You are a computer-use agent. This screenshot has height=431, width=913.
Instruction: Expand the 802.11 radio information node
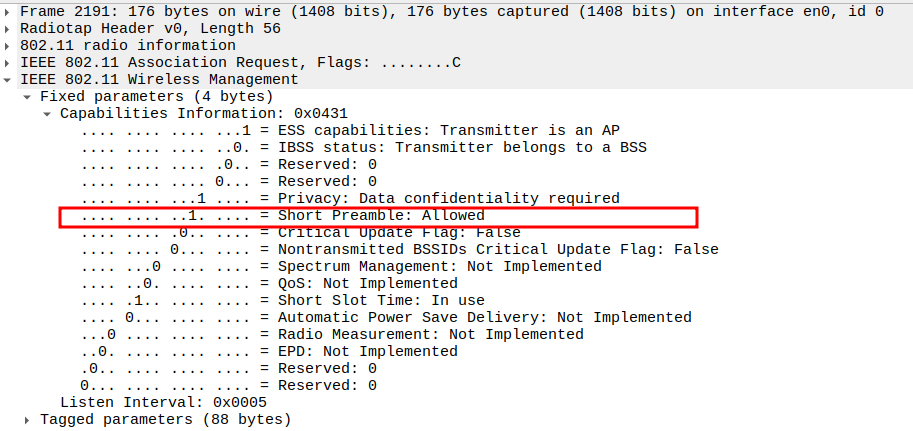point(8,46)
